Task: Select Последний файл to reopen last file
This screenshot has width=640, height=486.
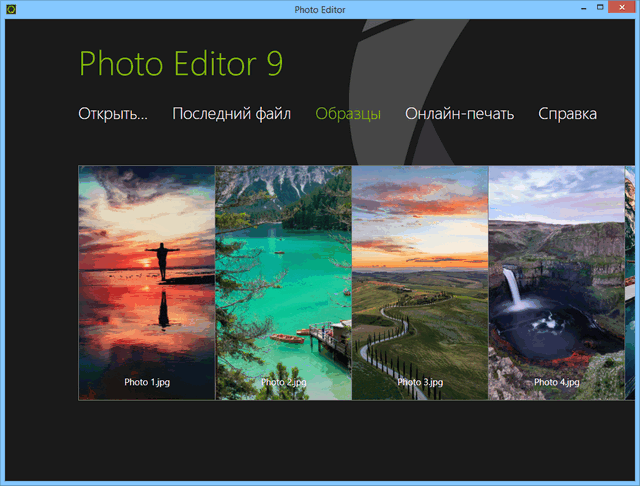Action: 231,114
